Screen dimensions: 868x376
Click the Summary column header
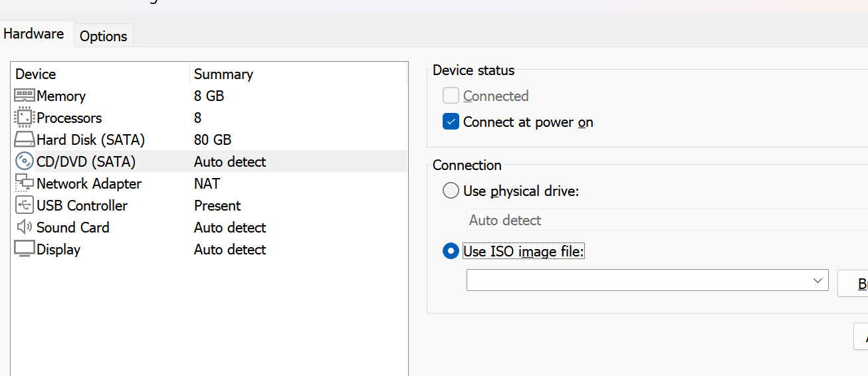(x=298, y=74)
